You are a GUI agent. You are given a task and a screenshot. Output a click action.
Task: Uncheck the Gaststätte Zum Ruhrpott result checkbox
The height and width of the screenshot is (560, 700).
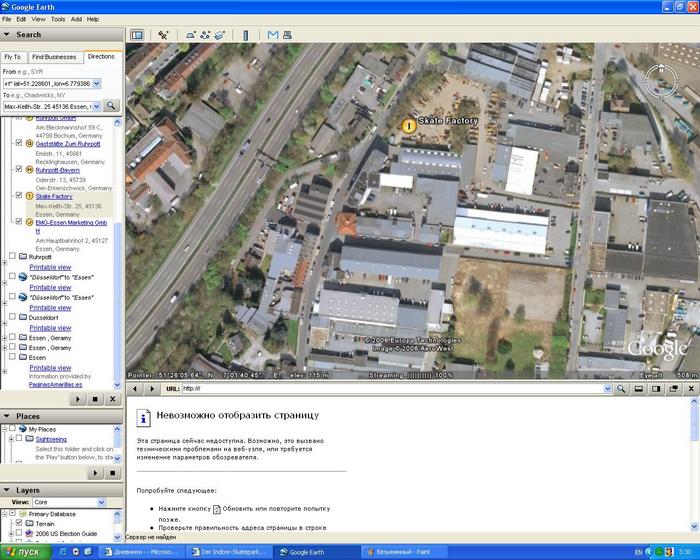19,143
